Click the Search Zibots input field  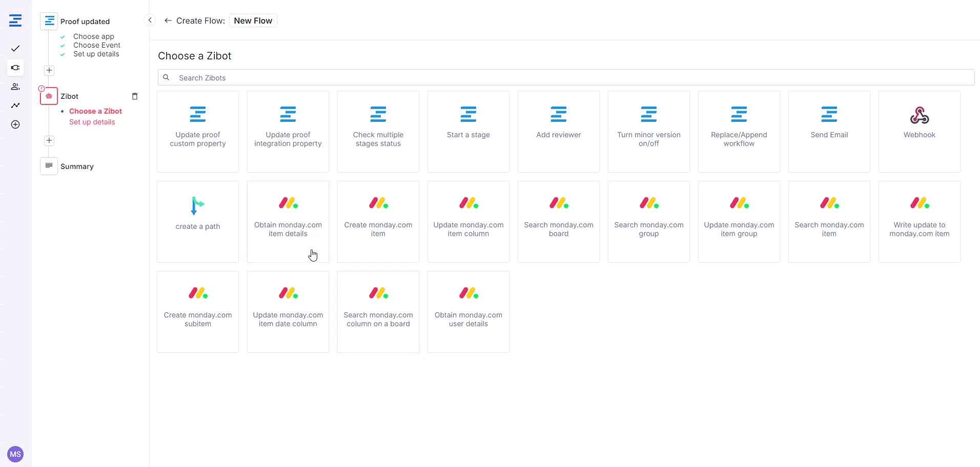coord(566,78)
